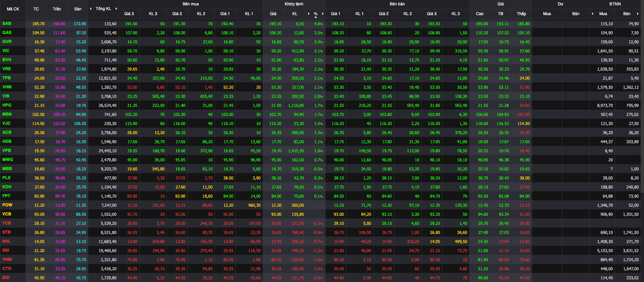This screenshot has height=282, width=644.
Task: Click VHM's foreign sell value 1,362,12
Action: tap(631, 87)
